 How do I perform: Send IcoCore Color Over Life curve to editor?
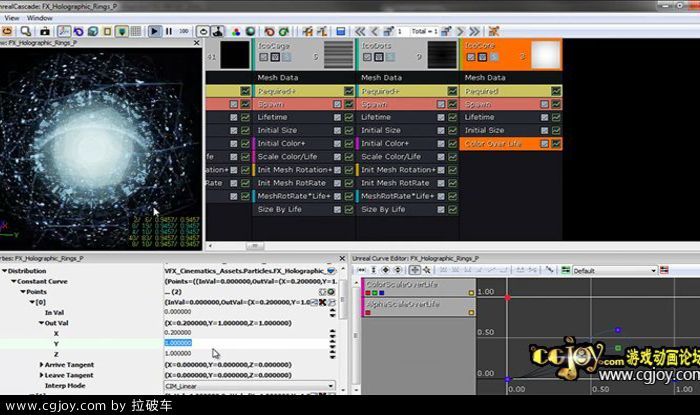click(556, 144)
